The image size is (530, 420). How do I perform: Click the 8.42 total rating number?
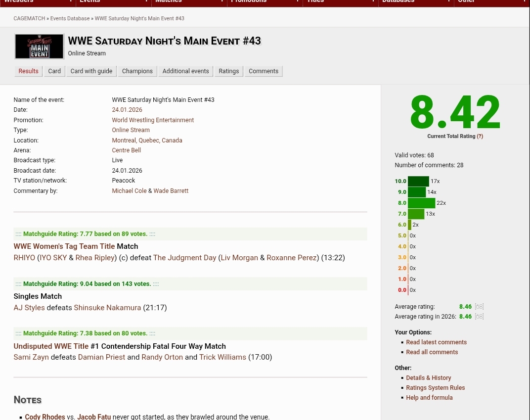pyautogui.click(x=455, y=112)
